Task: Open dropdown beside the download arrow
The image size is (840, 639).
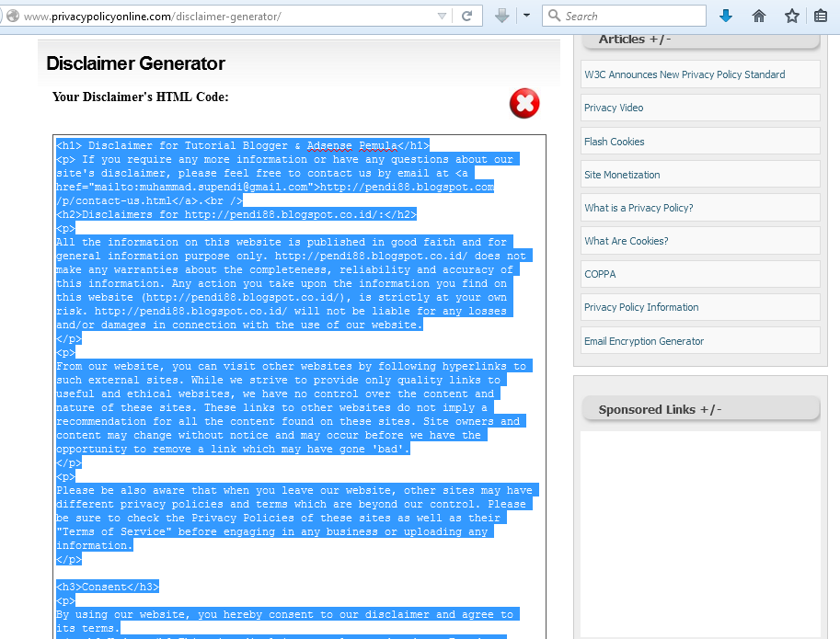Action: point(526,16)
